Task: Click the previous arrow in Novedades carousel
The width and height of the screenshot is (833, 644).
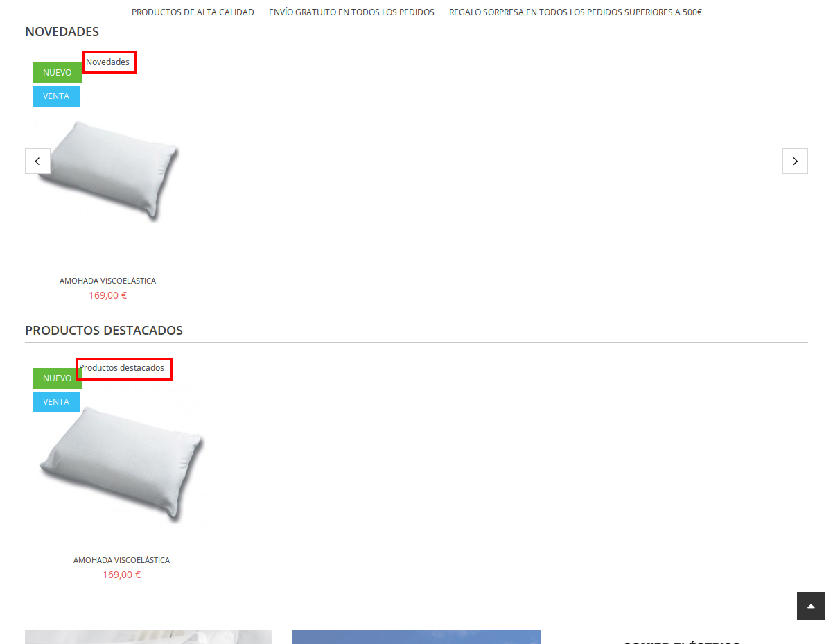Action: (x=37, y=161)
